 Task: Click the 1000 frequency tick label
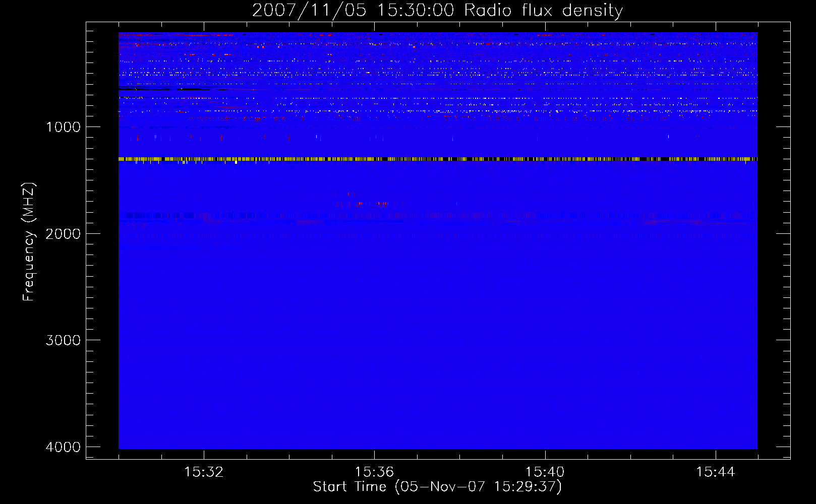[63, 127]
